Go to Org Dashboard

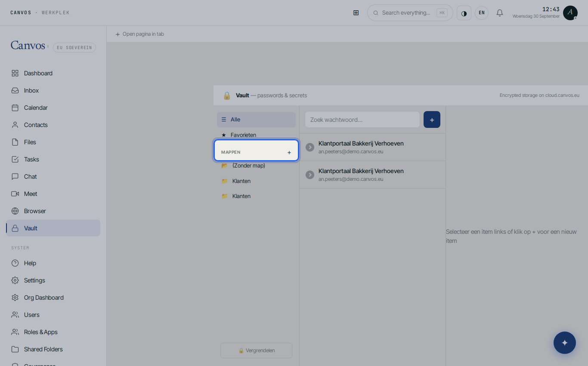tap(53, 298)
